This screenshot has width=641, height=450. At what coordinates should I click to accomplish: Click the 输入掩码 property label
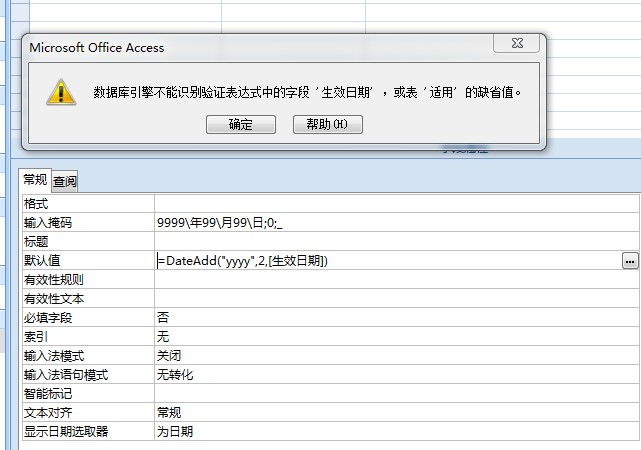tap(48, 223)
